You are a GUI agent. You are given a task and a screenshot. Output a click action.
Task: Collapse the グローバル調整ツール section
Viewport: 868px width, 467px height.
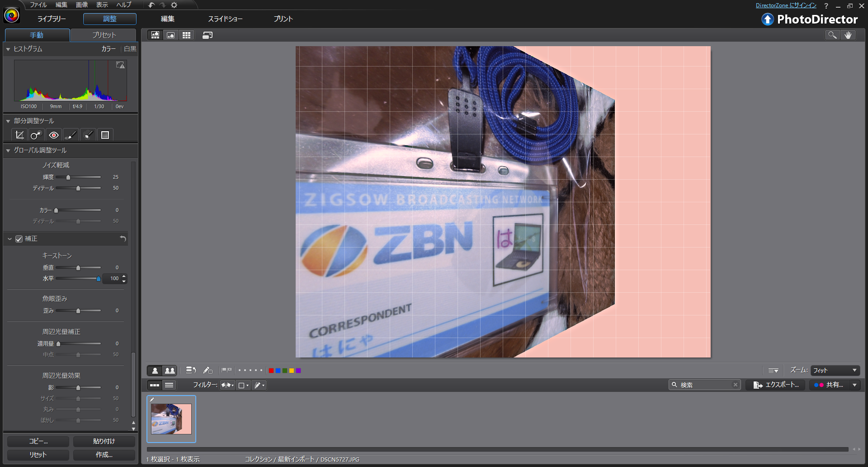point(8,150)
